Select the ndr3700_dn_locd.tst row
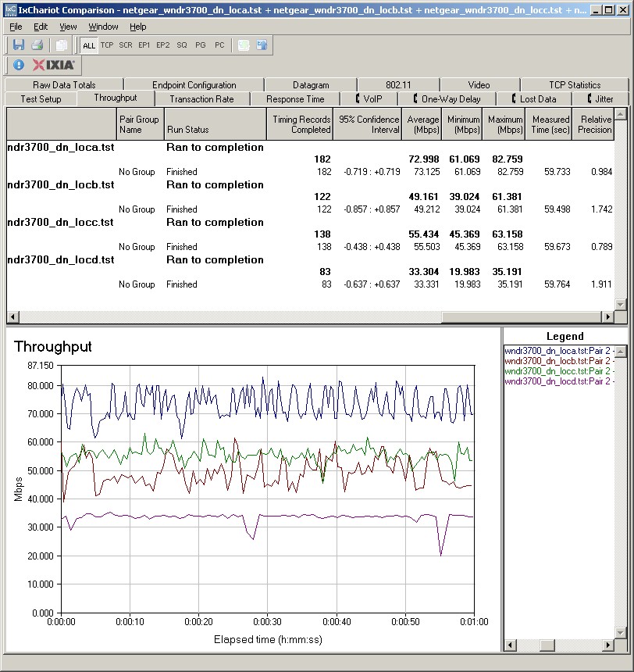Screen dimensions: 634x672 coord(311,259)
